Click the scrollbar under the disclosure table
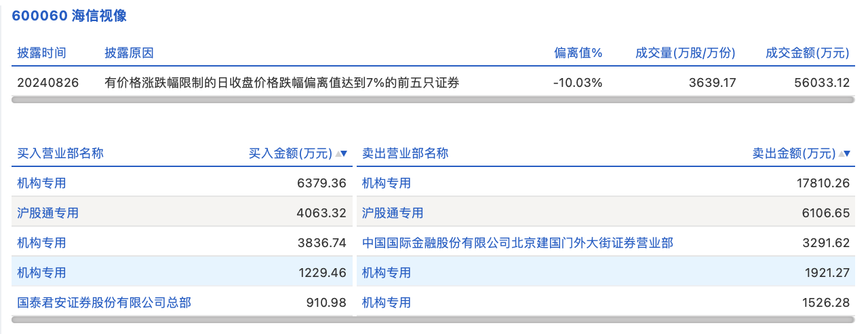Image resolution: width=868 pixels, height=334 pixels. 433,100
